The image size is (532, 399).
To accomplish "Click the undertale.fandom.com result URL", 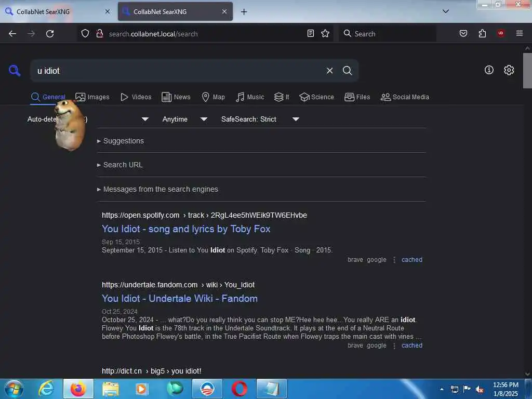I will (178, 285).
